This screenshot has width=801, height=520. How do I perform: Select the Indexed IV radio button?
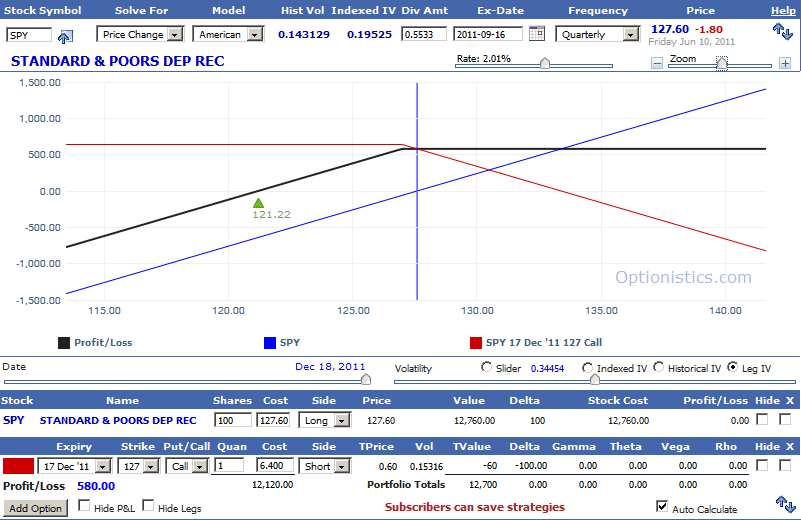coord(587,367)
